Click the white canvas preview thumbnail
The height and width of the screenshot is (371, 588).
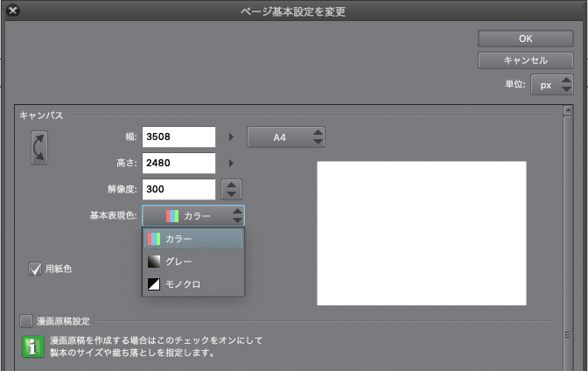click(x=422, y=234)
